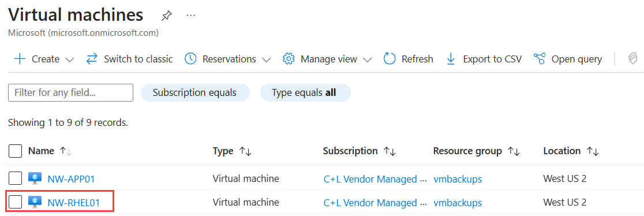The width and height of the screenshot is (644, 216).
Task: Click the Name column header
Action: [x=41, y=151]
